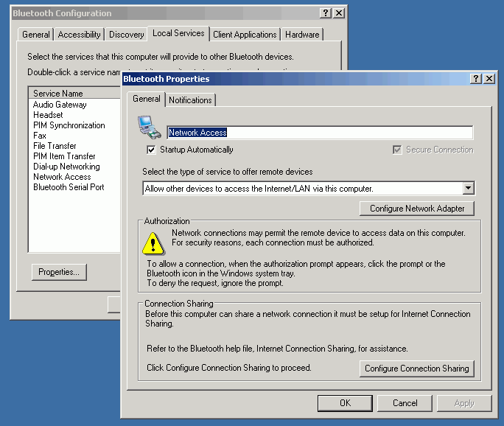Click the disabled Apply button
The image size is (504, 426).
tap(464, 403)
